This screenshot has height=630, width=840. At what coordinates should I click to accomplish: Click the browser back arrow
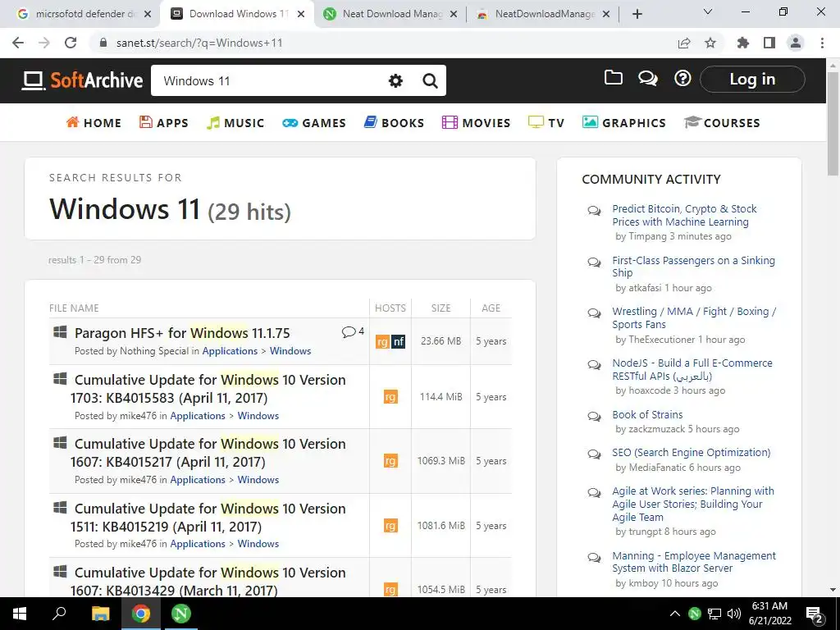pos(18,43)
